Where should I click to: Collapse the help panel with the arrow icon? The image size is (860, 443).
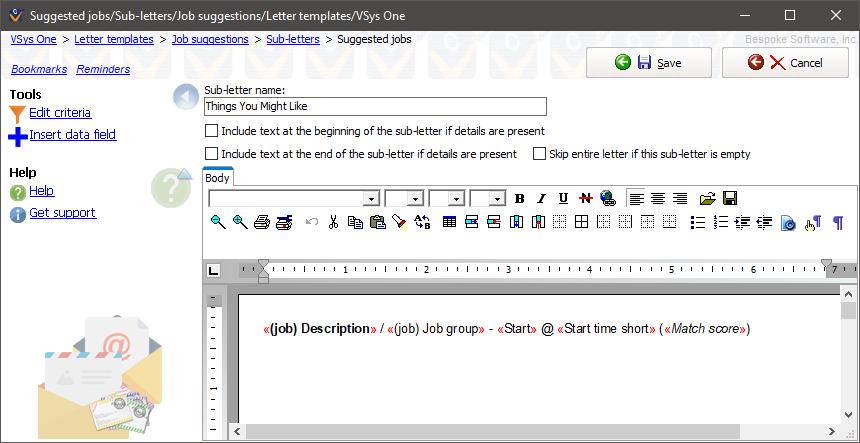point(183,97)
